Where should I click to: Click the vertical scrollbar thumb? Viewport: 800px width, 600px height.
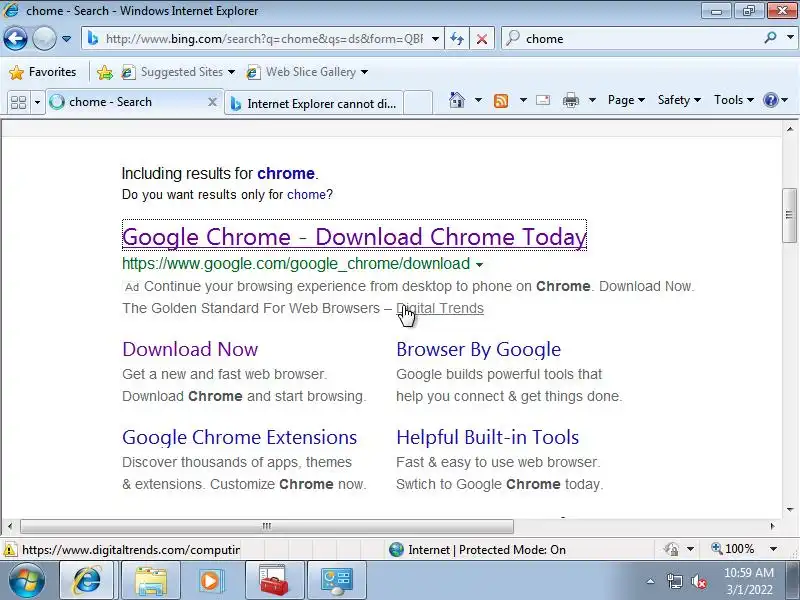(x=789, y=215)
